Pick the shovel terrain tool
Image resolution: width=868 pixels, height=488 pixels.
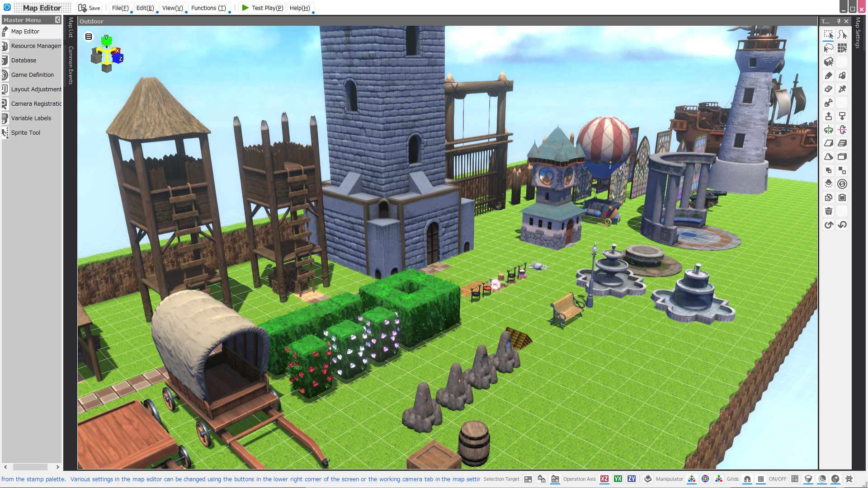pyautogui.click(x=828, y=102)
